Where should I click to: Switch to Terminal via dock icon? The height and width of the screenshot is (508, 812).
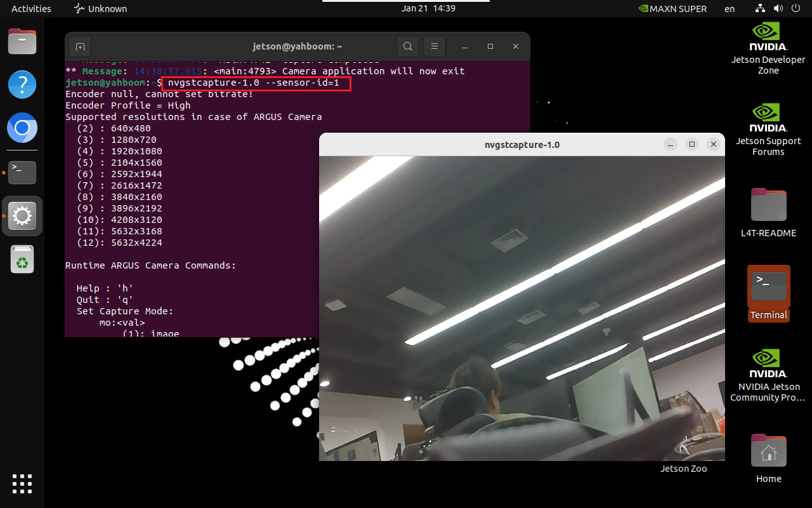coord(22,172)
